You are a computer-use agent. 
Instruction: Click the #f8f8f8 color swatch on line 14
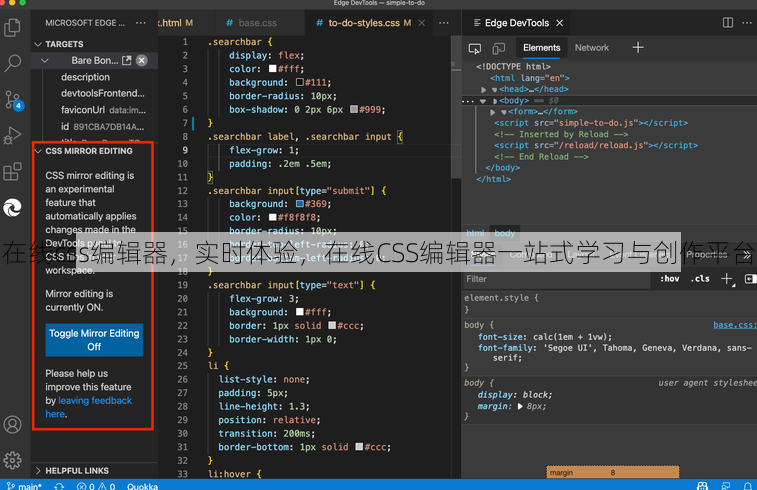tap(273, 217)
